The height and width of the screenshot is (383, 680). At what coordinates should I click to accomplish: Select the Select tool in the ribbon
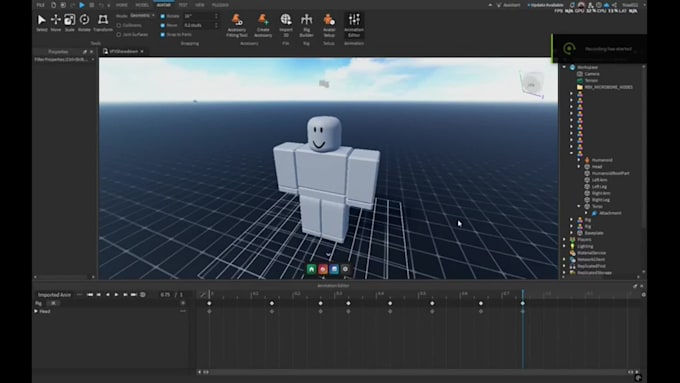[42, 23]
